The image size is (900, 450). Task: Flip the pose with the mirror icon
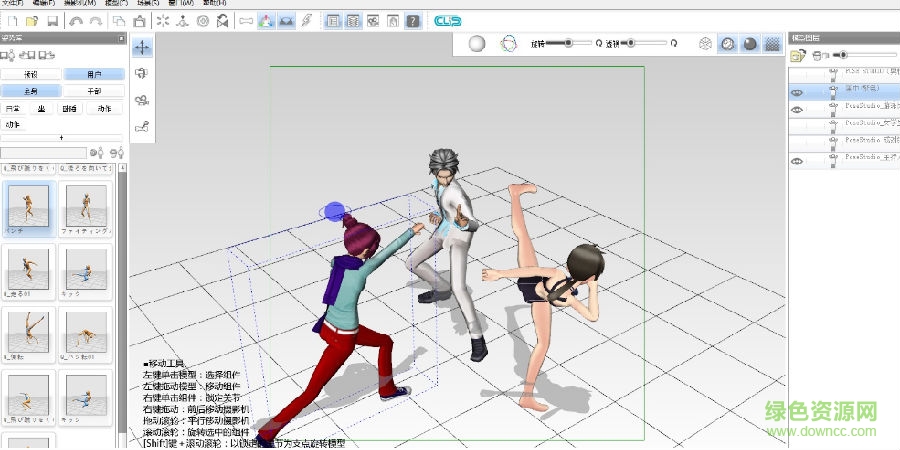coord(223,21)
